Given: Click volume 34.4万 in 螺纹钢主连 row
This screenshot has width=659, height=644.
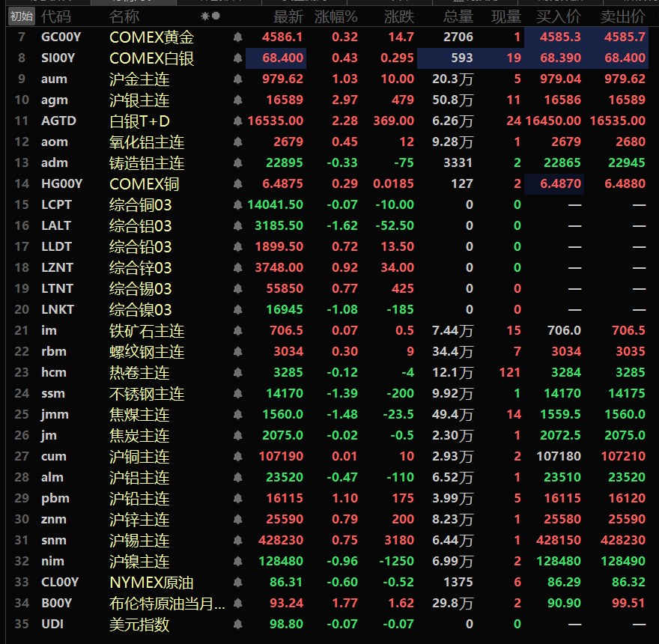Looking at the screenshot, I should coord(452,352).
